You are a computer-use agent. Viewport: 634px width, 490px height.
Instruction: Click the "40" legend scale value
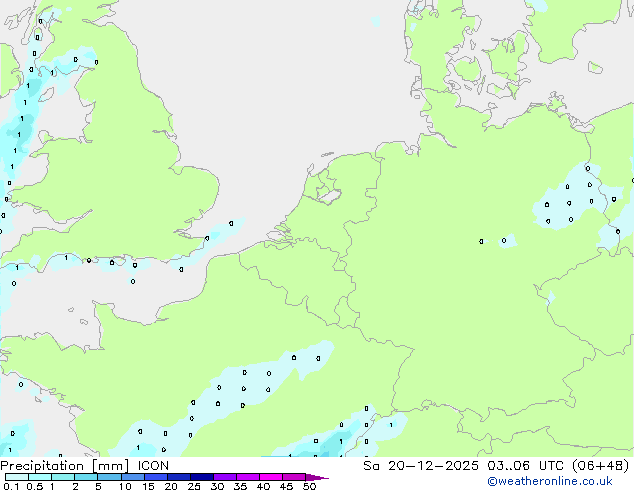click(x=263, y=486)
